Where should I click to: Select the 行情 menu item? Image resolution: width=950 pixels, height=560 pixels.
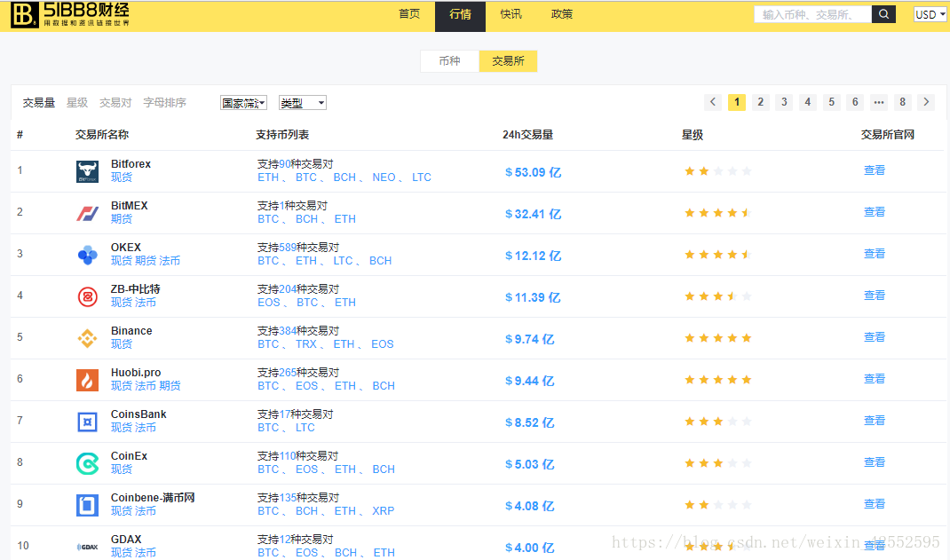pos(460,15)
